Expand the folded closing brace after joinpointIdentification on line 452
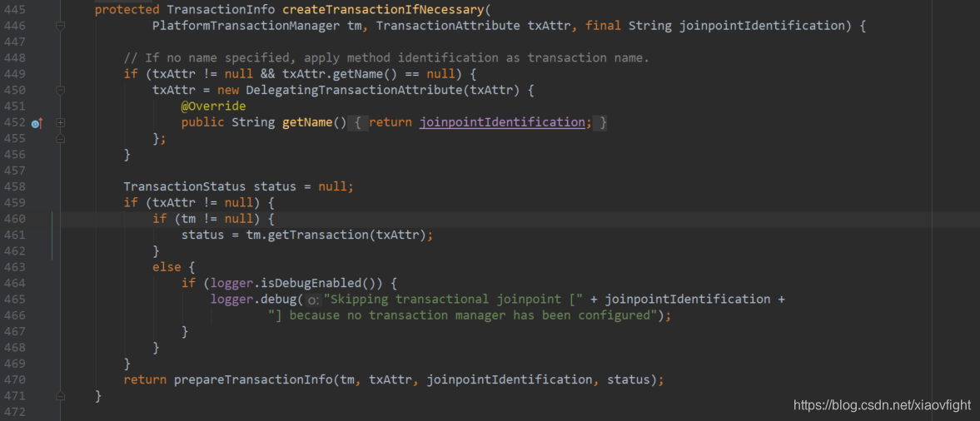980x421 pixels. pyautogui.click(x=603, y=123)
